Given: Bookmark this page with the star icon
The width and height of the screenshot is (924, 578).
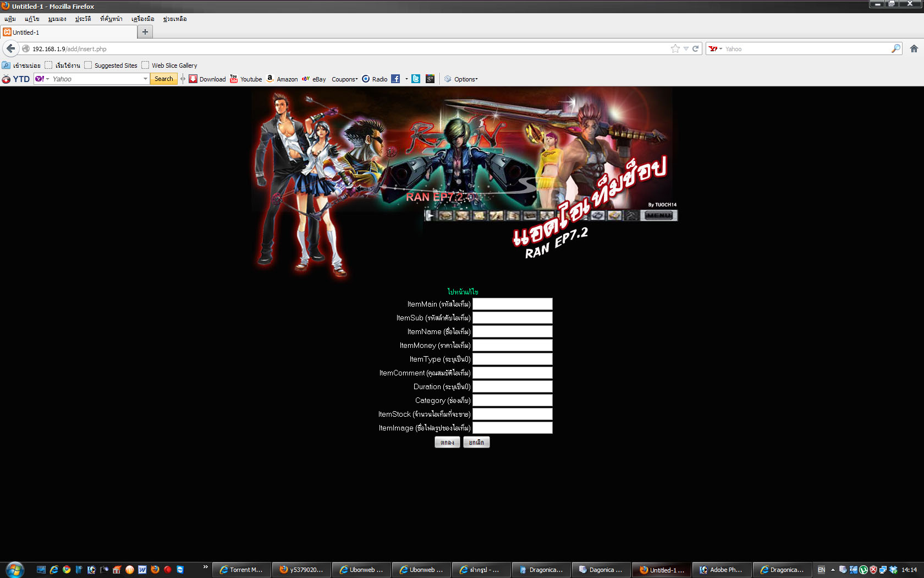Looking at the screenshot, I should tap(675, 48).
